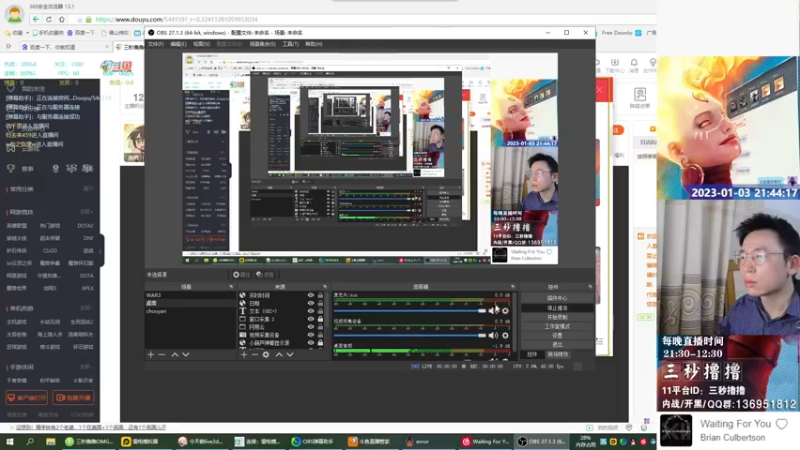Select WAR3 scene in scenes list
Screen dimensions: 800x450
pos(190,295)
